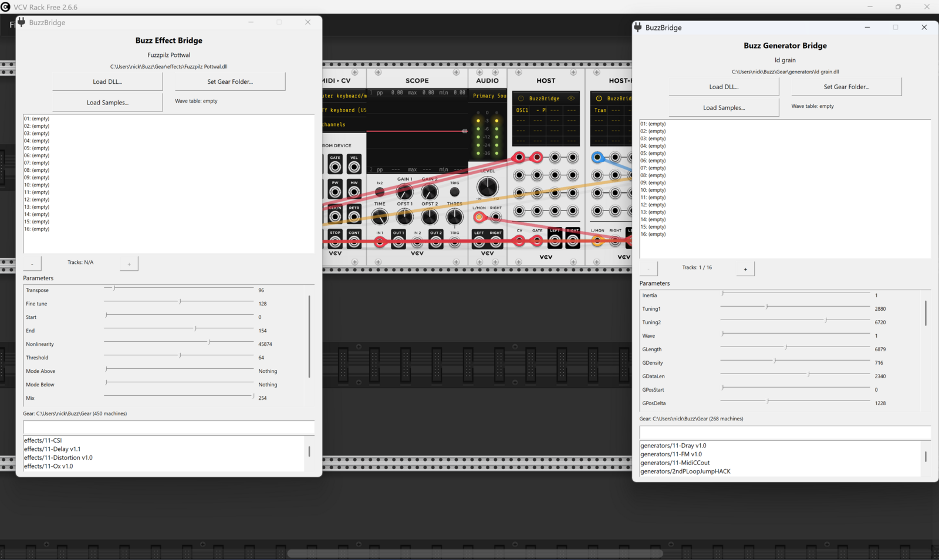The height and width of the screenshot is (560, 939).
Task: Click the Host module CV input jack
Action: click(519, 240)
